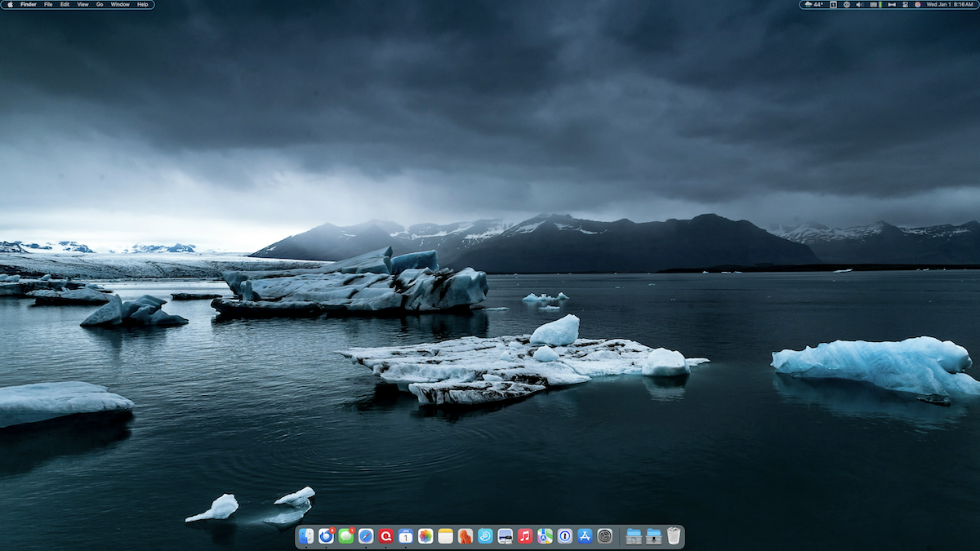Open the View menu
Screen dimensions: 980x551
tap(82, 4)
